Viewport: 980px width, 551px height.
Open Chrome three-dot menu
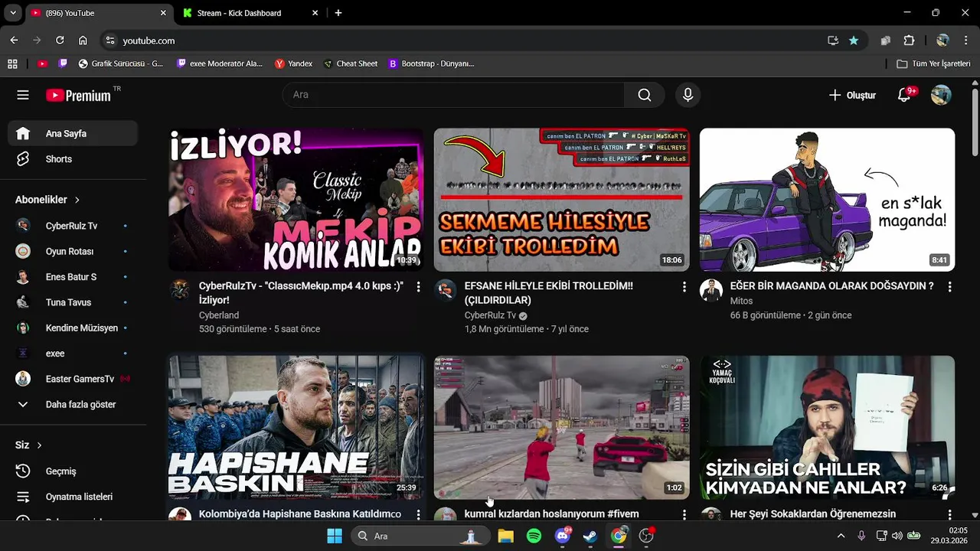(x=965, y=41)
